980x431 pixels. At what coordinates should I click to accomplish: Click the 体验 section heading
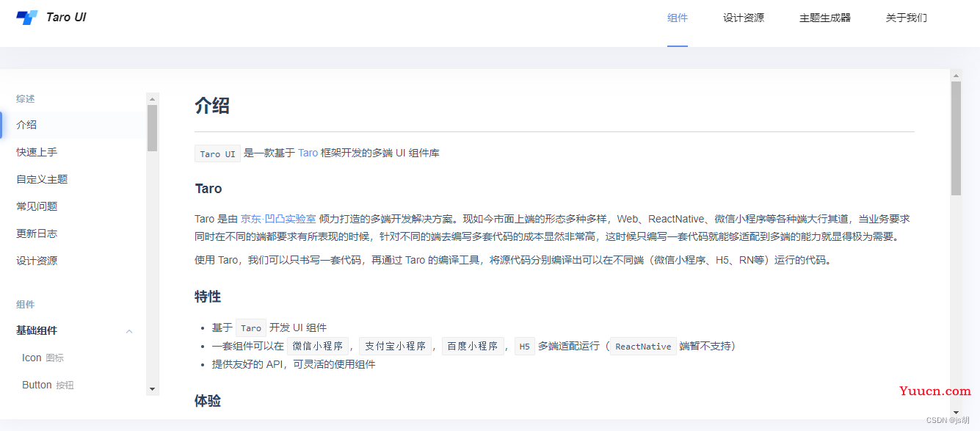click(208, 401)
